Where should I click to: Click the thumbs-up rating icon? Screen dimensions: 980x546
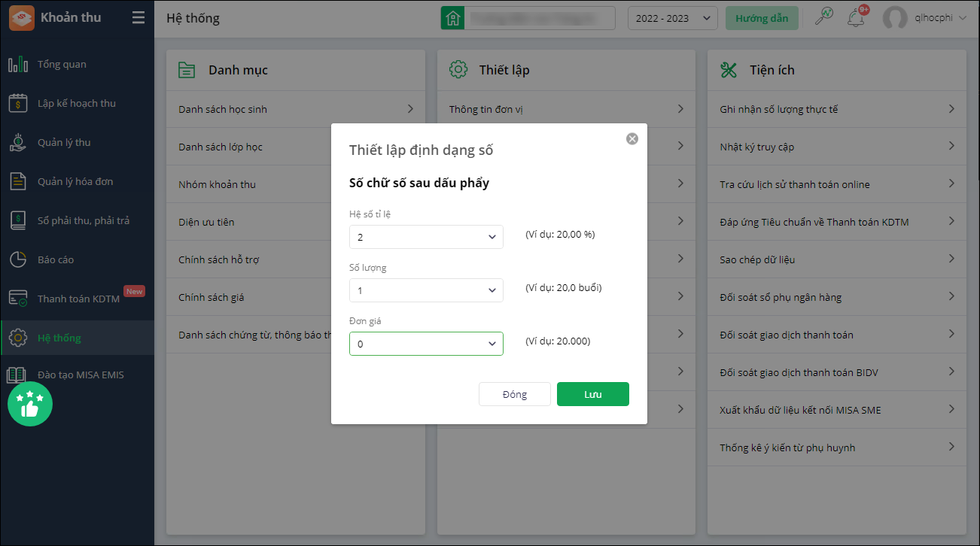[30, 405]
